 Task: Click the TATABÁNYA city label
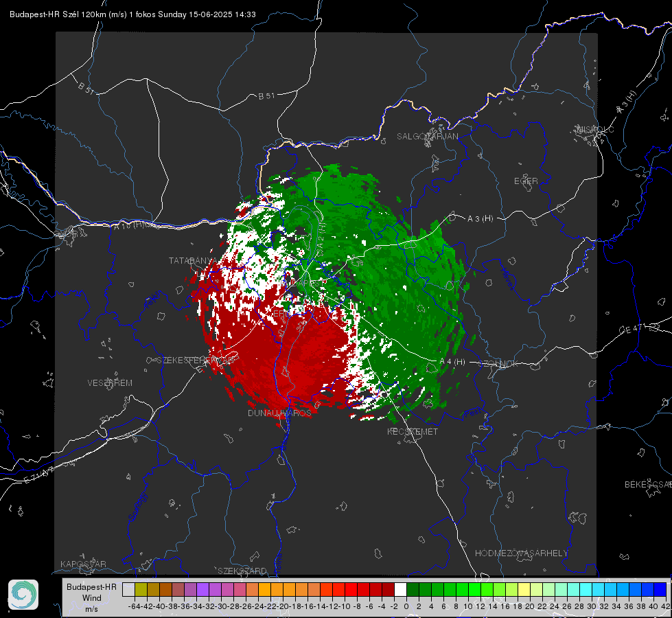click(x=194, y=260)
